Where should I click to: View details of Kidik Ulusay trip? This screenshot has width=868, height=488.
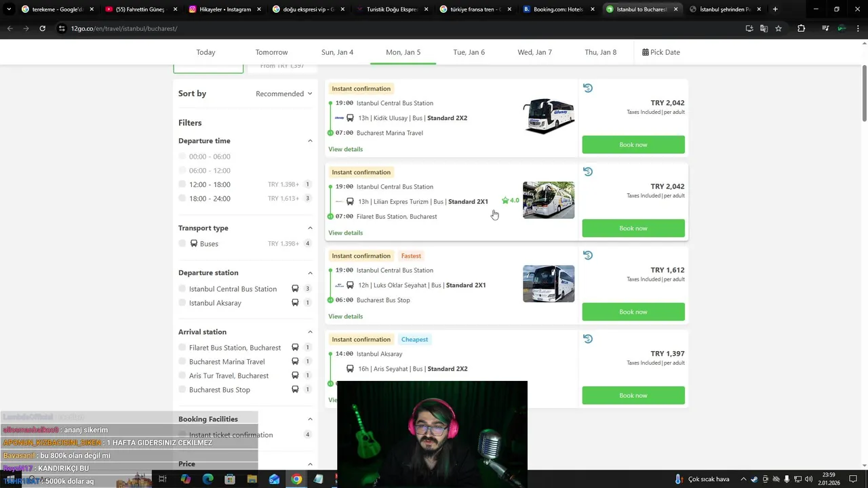tap(345, 149)
